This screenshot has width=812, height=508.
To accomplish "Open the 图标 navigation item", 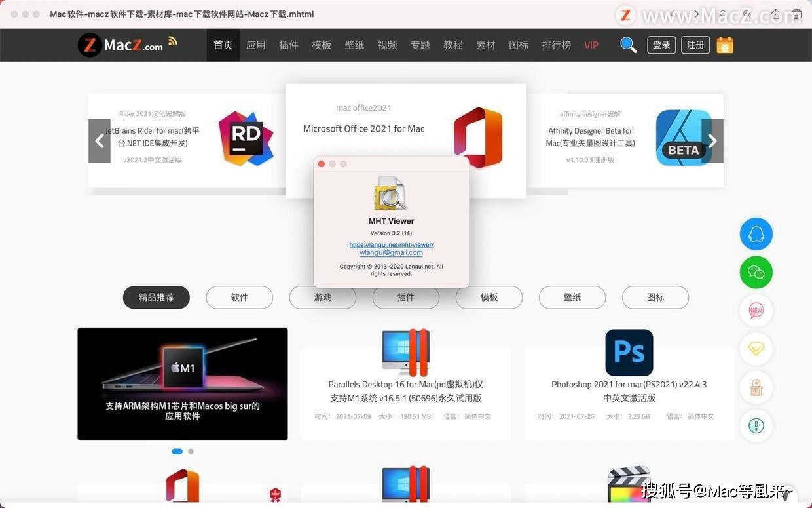I will point(519,45).
